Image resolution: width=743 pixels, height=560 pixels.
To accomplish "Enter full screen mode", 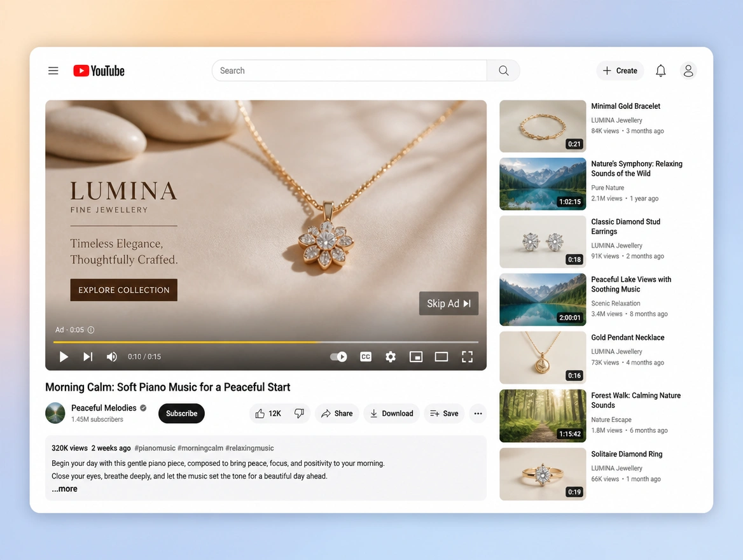I will pos(467,356).
